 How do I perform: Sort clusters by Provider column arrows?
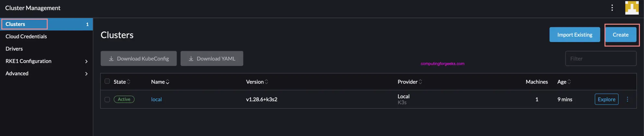[x=421, y=82]
